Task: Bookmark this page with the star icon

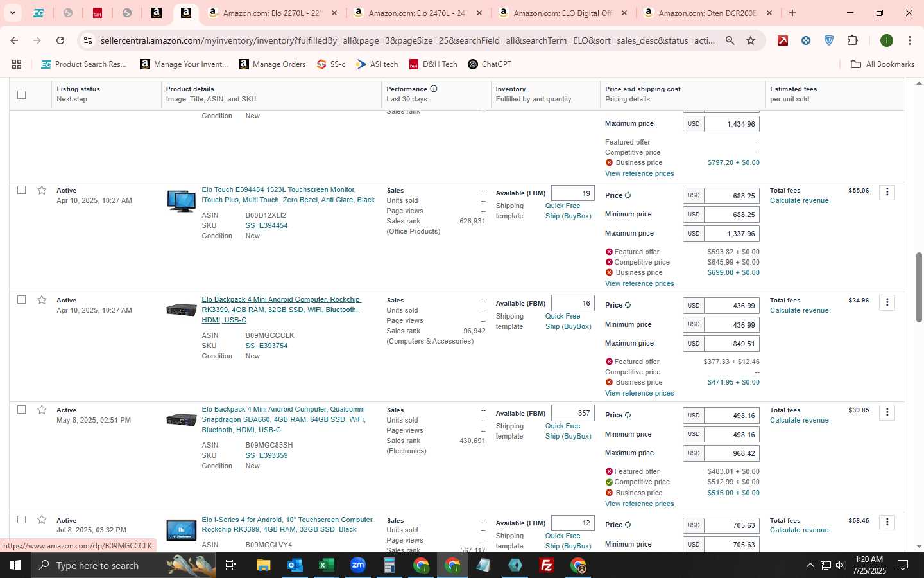Action: pyautogui.click(x=751, y=40)
